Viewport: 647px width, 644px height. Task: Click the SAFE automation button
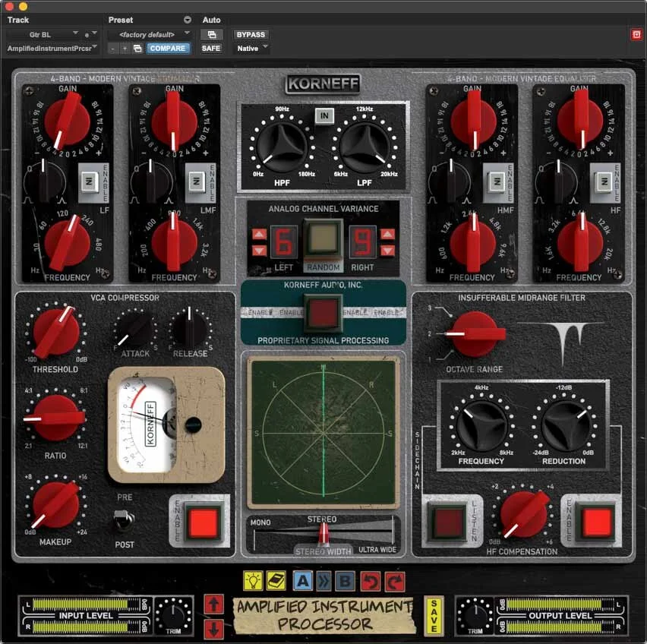(211, 49)
